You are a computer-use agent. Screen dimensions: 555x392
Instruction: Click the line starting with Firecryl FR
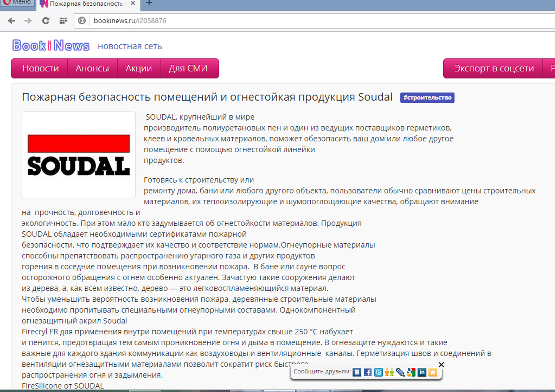point(187,332)
